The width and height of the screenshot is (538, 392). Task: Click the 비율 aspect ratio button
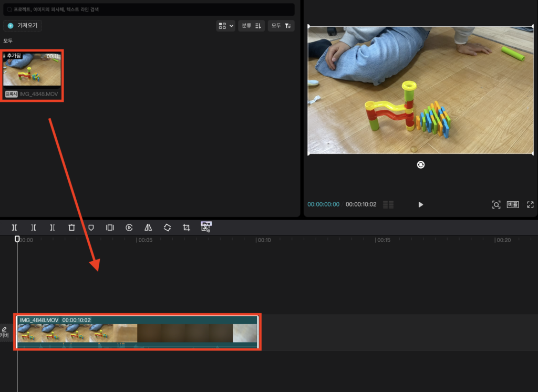[x=513, y=204]
